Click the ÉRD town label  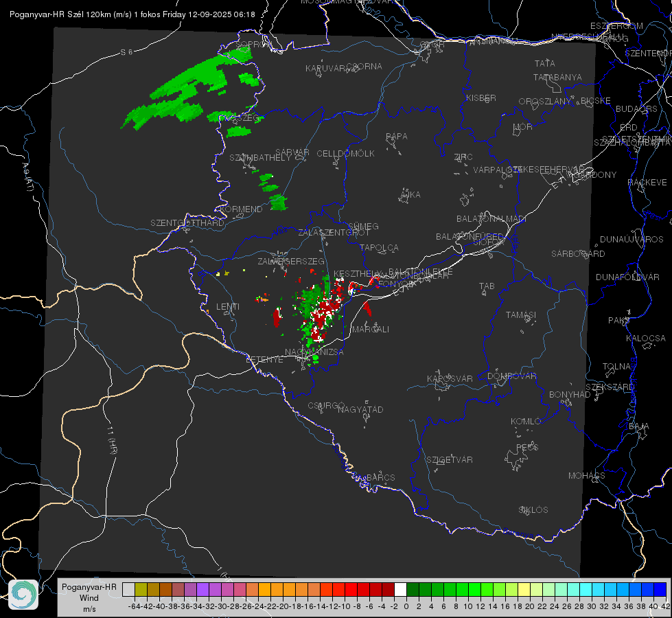pos(629,128)
